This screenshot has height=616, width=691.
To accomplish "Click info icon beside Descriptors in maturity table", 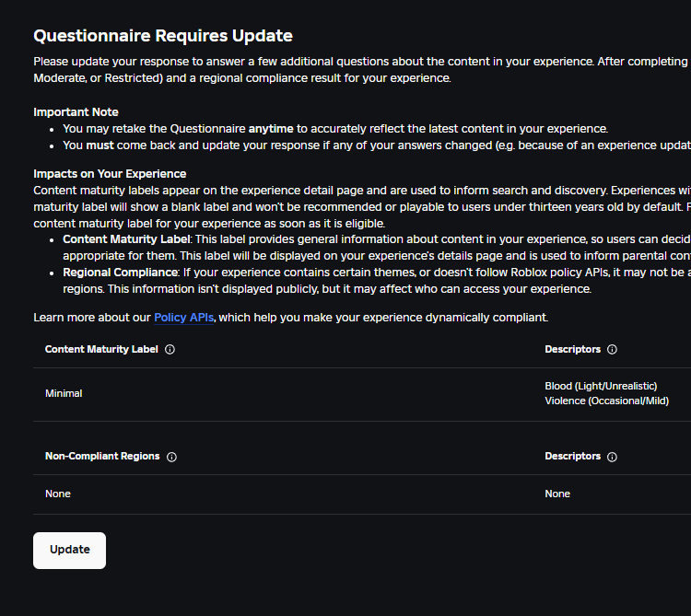I will tap(612, 349).
